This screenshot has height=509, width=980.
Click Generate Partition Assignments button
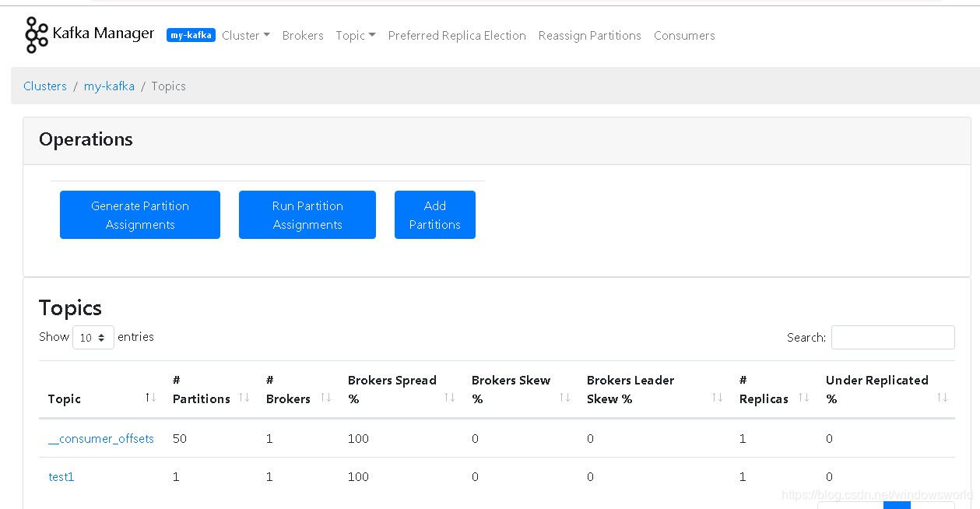(140, 215)
